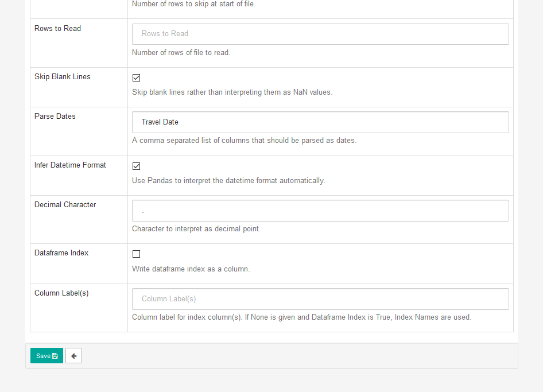
Task: Select the Decimal Character input box
Action: 320,211
